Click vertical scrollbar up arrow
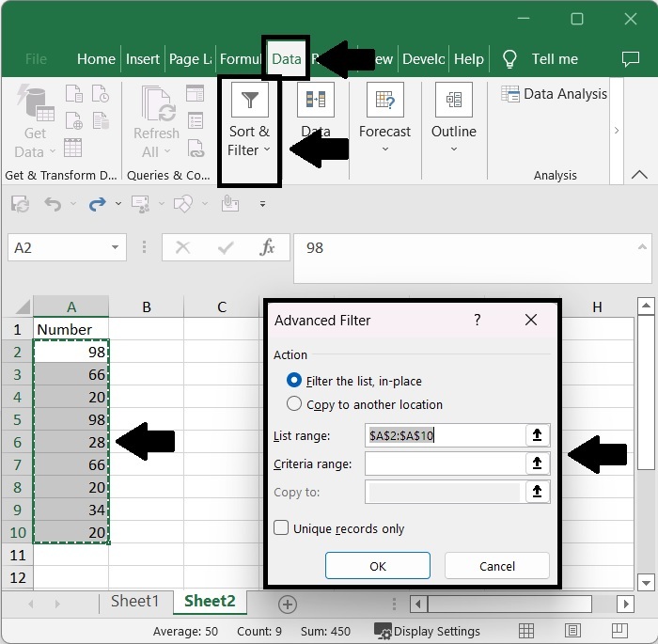Image resolution: width=658 pixels, height=644 pixels. [646, 306]
